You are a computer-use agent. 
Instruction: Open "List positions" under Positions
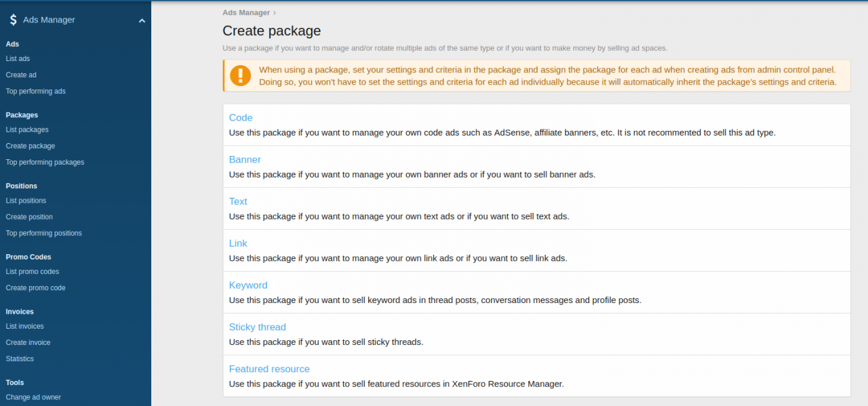click(26, 201)
